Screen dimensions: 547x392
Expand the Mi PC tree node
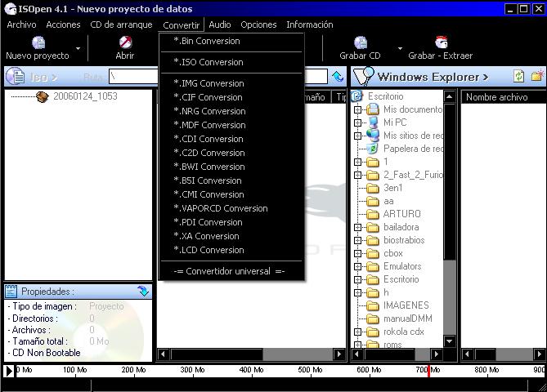357,122
